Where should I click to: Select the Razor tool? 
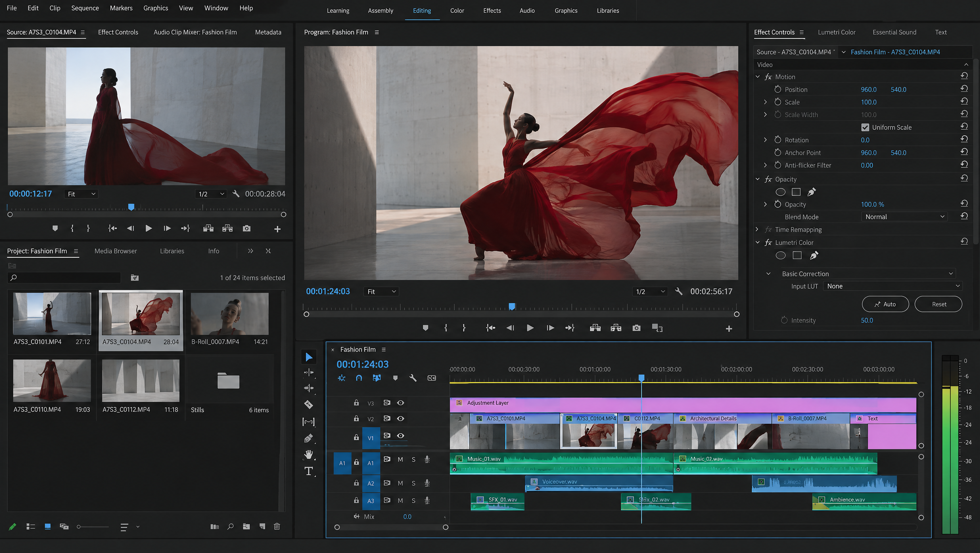[308, 404]
